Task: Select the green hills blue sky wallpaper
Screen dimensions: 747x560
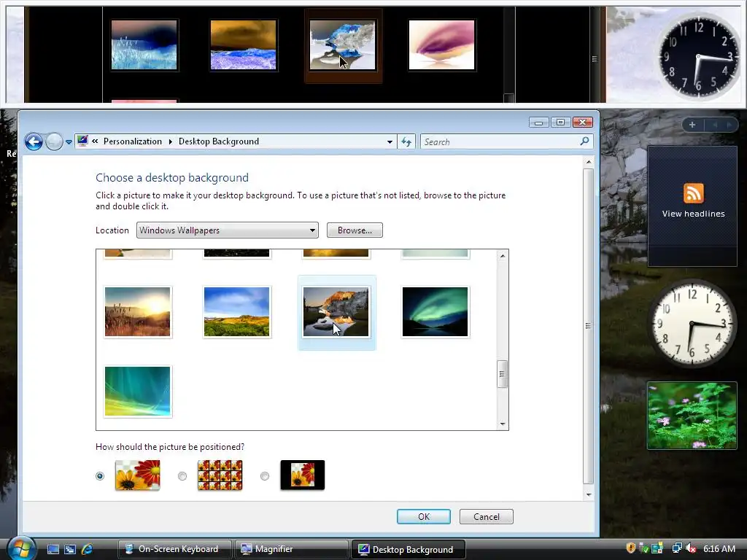Action: (x=237, y=312)
